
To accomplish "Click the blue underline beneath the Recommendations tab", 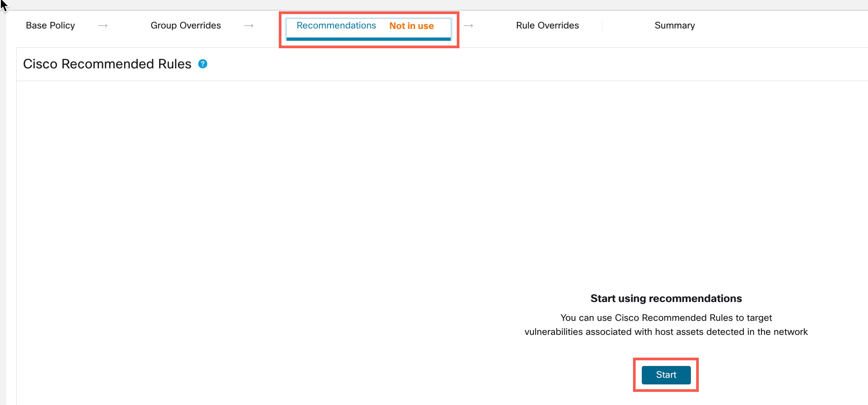I will click(368, 39).
